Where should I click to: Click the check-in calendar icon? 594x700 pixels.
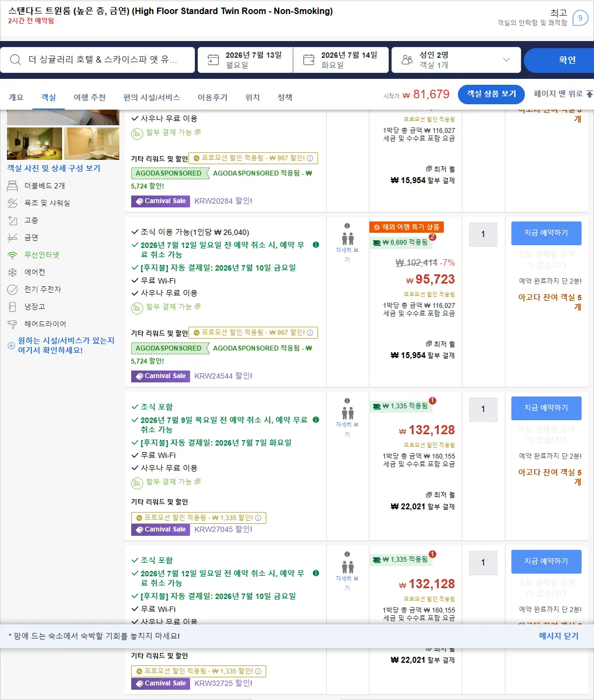213,59
